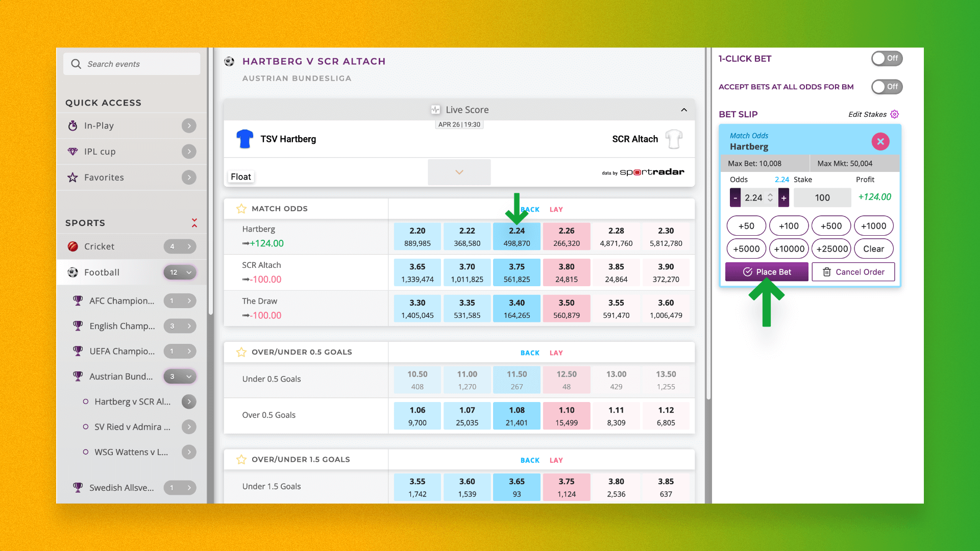Image resolution: width=980 pixels, height=551 pixels.
Task: Click the +10000 stake increment button
Action: point(788,248)
